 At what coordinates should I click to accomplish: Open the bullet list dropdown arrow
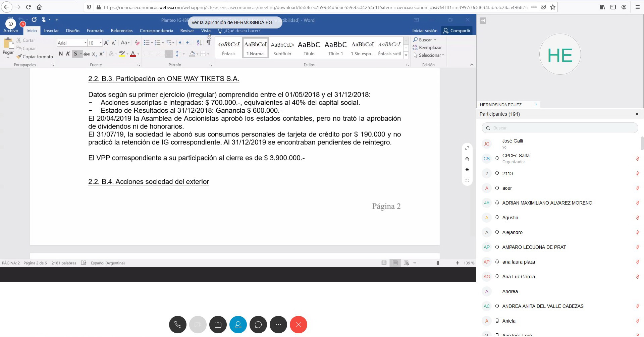click(x=152, y=43)
